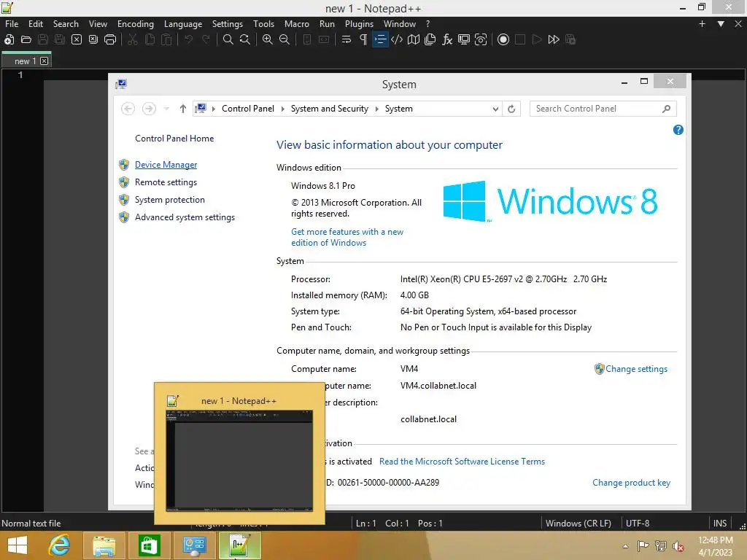747x560 pixels.
Task: Click the Close All documents toolbar icon
Action: point(93,39)
